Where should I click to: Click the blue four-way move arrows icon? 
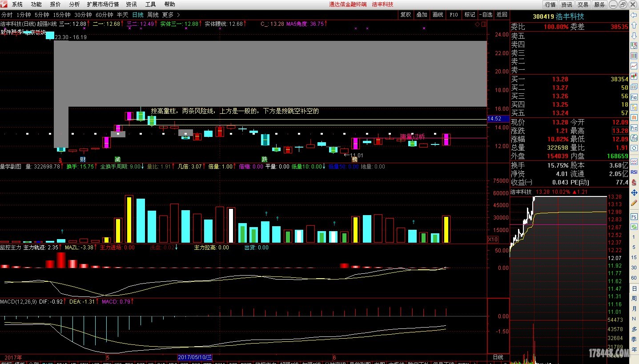(x=634, y=193)
